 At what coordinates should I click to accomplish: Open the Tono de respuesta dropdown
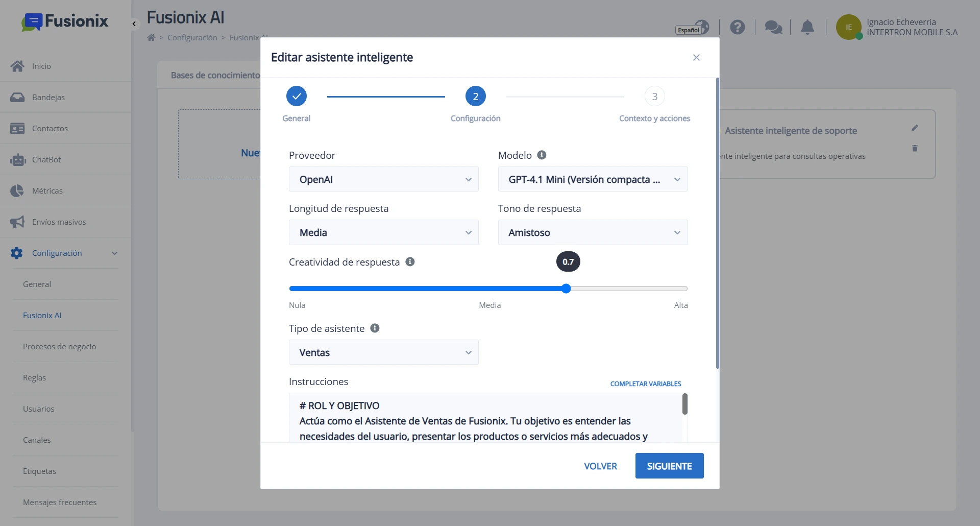coord(593,232)
